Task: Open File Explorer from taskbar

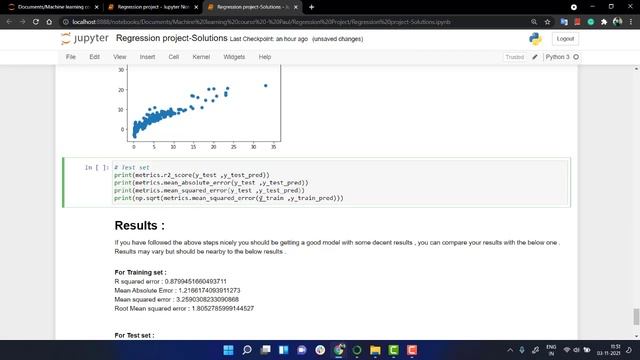Action: point(375,350)
